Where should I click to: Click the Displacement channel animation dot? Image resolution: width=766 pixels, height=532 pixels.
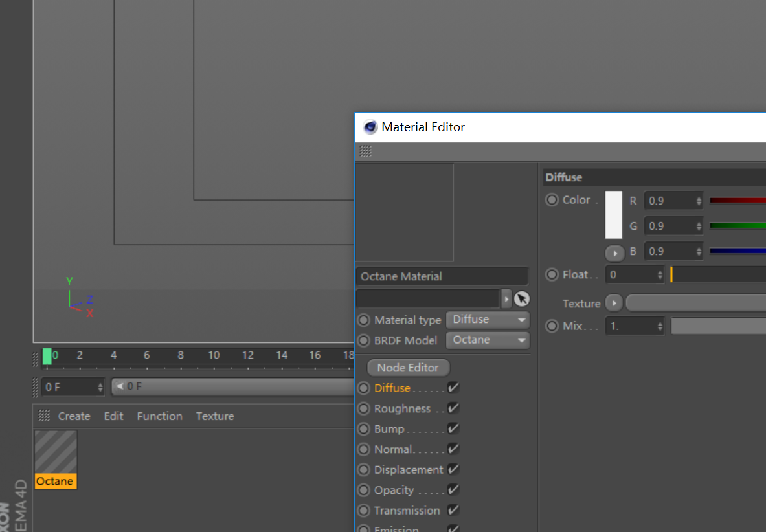tap(363, 469)
